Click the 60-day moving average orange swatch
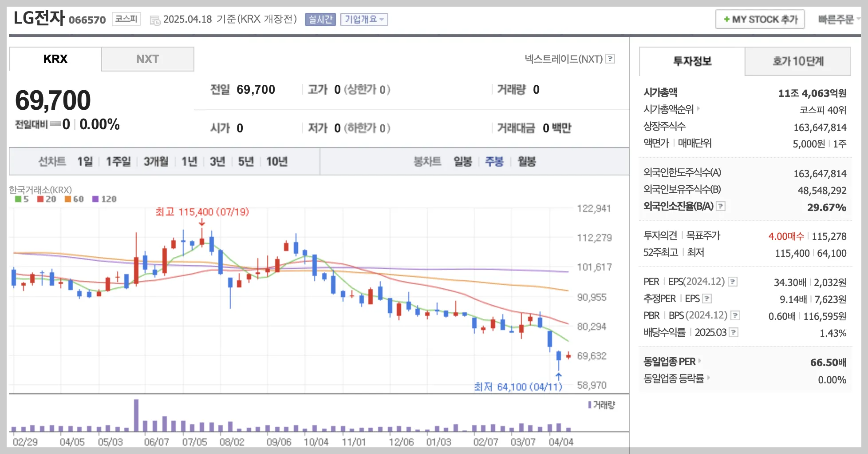This screenshot has width=868, height=454. coord(68,199)
